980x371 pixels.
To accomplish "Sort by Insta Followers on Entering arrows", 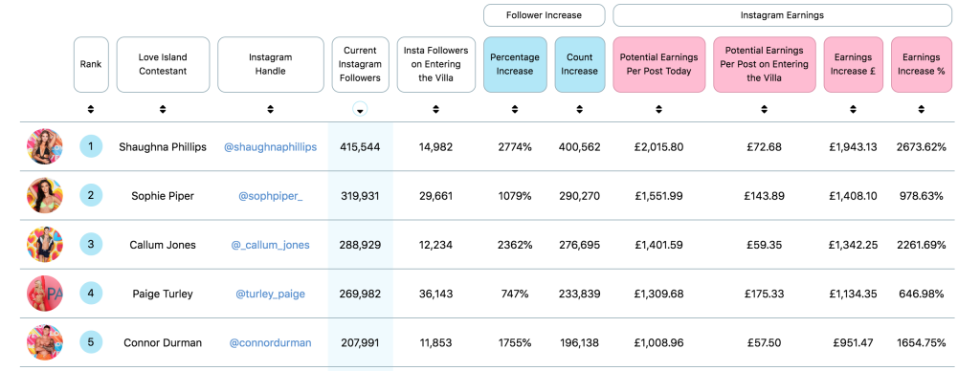I will coord(435,109).
